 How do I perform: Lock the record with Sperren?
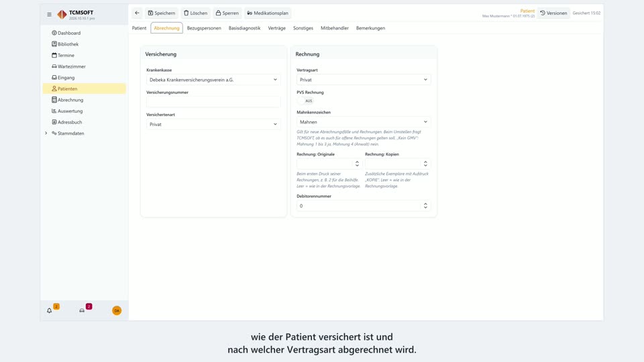[x=227, y=13]
